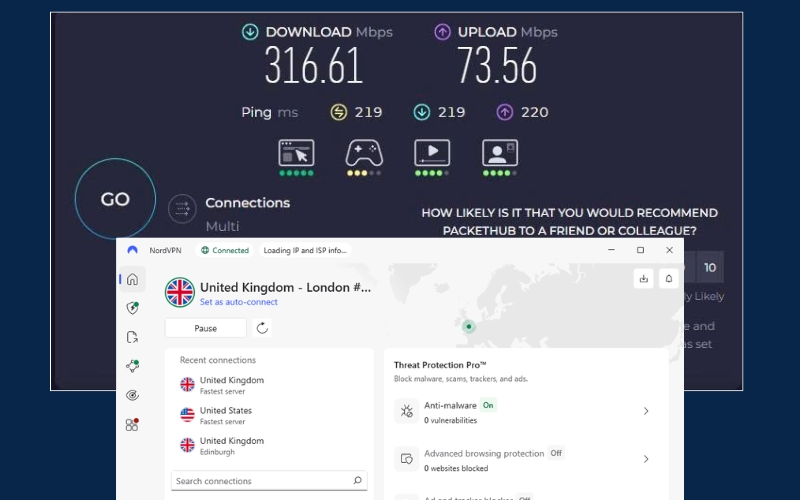Screen dimensions: 800x500
Task: Click the GO speed test button
Action: pos(115,199)
